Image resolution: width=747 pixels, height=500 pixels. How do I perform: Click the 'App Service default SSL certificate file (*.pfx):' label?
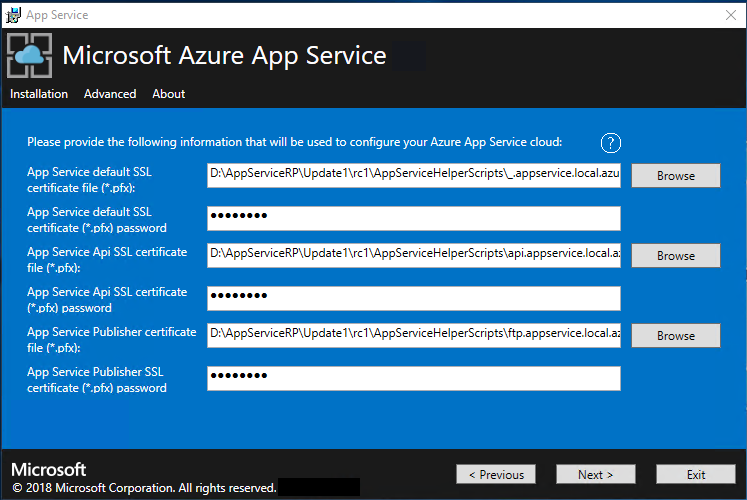coord(89,180)
